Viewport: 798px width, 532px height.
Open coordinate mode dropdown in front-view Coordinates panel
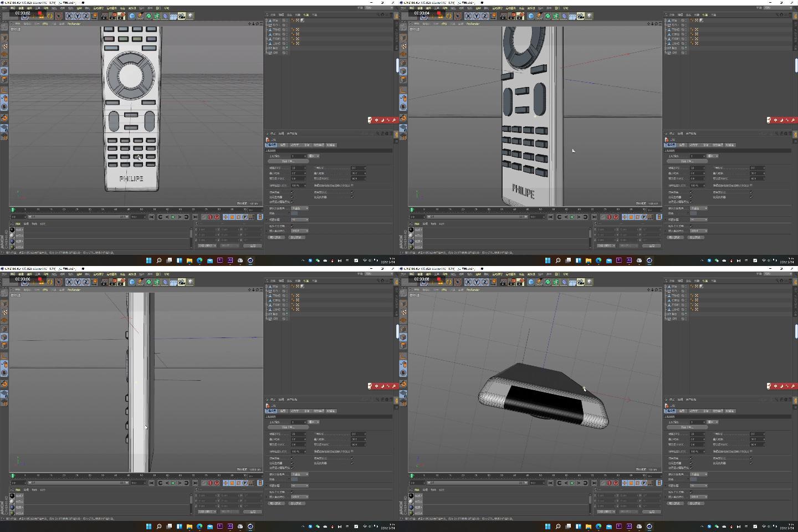(x=207, y=245)
